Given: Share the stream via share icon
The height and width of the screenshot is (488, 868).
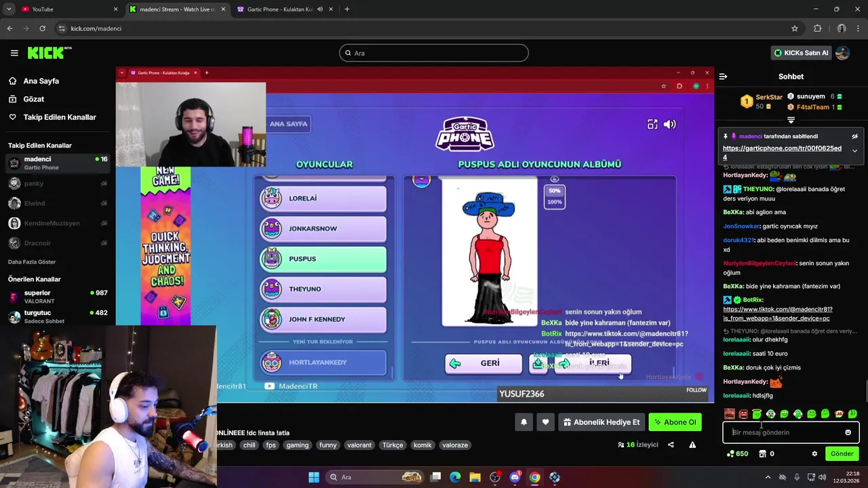Looking at the screenshot, I should pos(671,445).
